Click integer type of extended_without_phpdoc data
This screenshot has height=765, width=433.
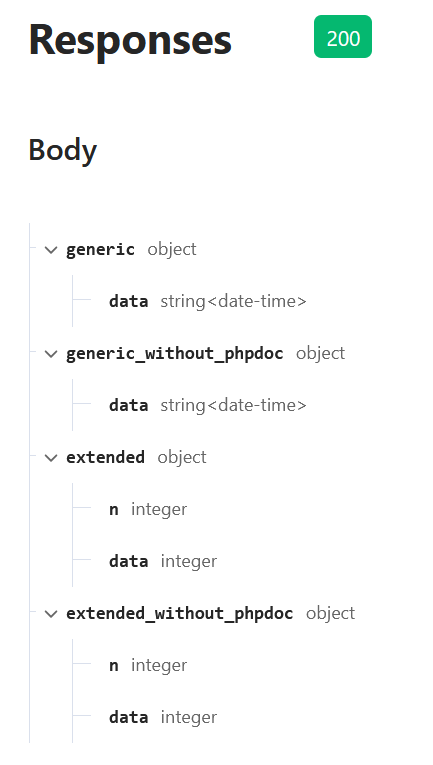[189, 718]
